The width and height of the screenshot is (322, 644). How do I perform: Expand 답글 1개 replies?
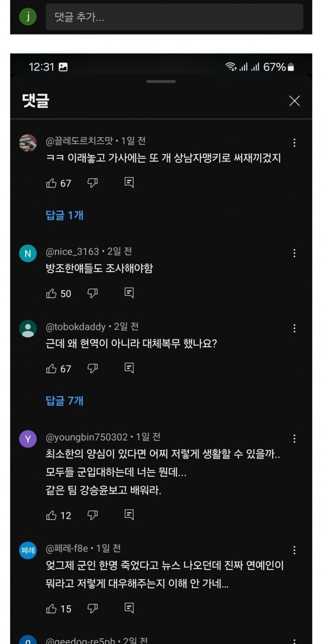65,215
